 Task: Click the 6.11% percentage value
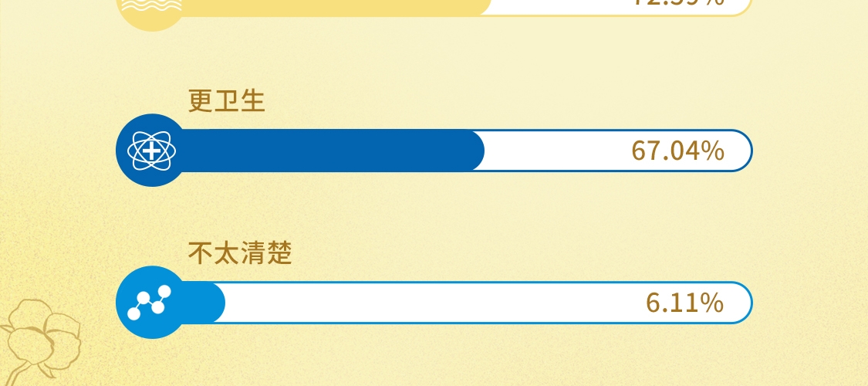tap(684, 303)
